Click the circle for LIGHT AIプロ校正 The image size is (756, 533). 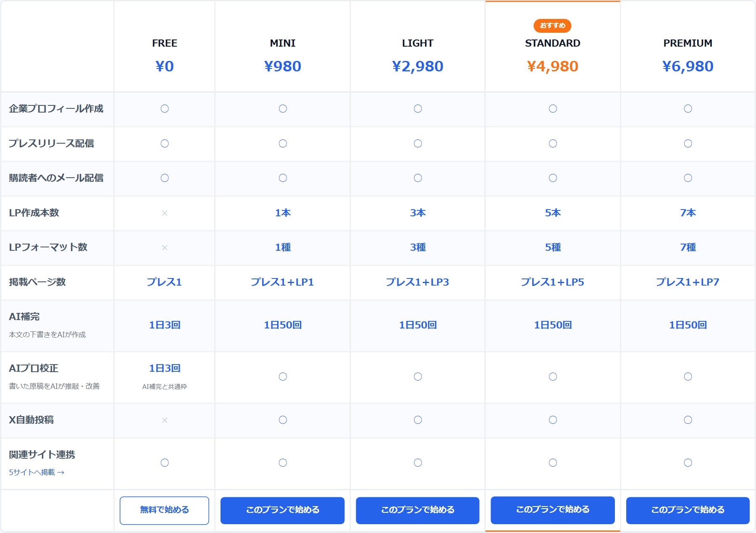(417, 377)
